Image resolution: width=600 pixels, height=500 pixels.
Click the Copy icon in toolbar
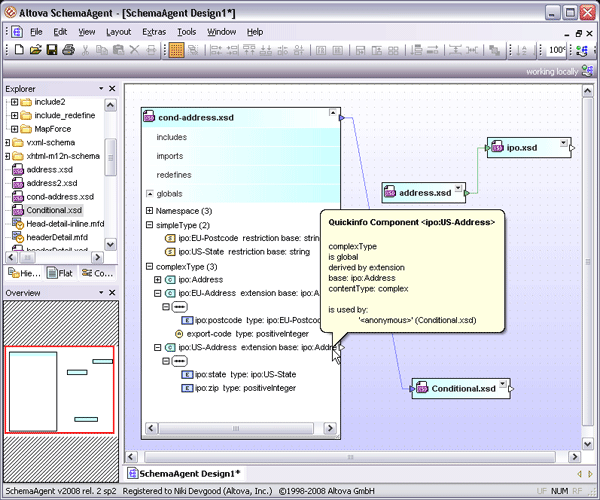pyautogui.click(x=101, y=50)
